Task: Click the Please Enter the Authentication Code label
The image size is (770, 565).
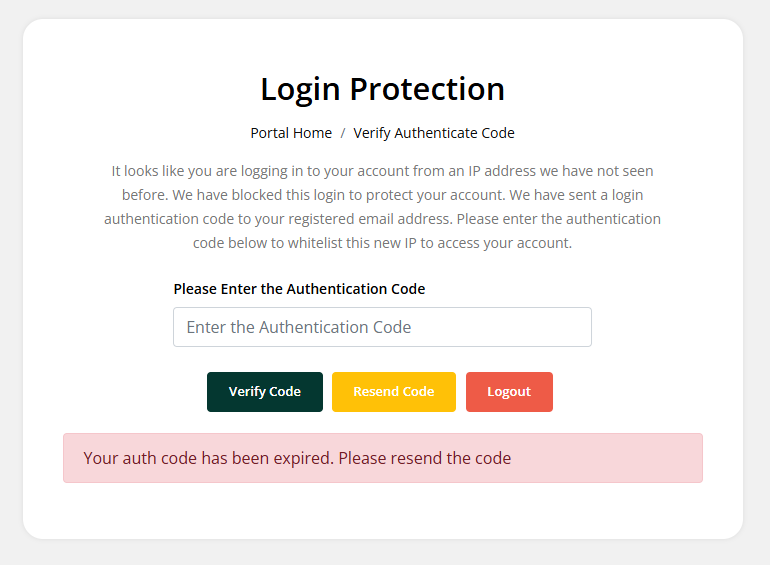Action: [299, 289]
